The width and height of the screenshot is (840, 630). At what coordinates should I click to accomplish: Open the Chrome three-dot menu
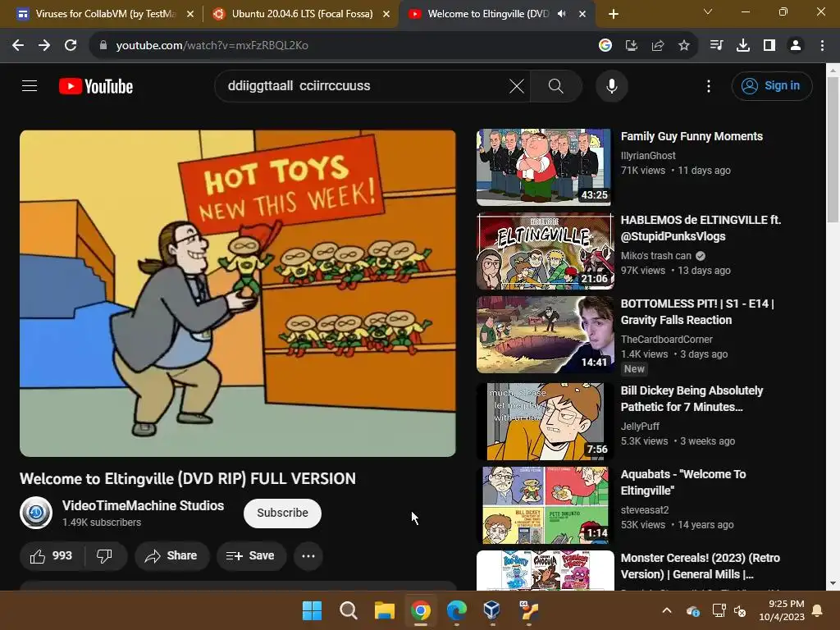click(x=822, y=46)
